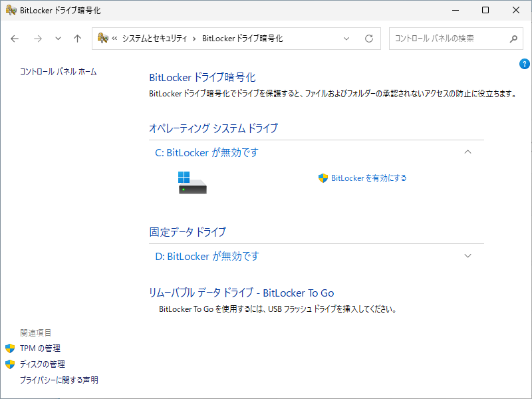Image resolution: width=532 pixels, height=399 pixels.
Task: Go up one level with up arrow
Action: [x=77, y=39]
